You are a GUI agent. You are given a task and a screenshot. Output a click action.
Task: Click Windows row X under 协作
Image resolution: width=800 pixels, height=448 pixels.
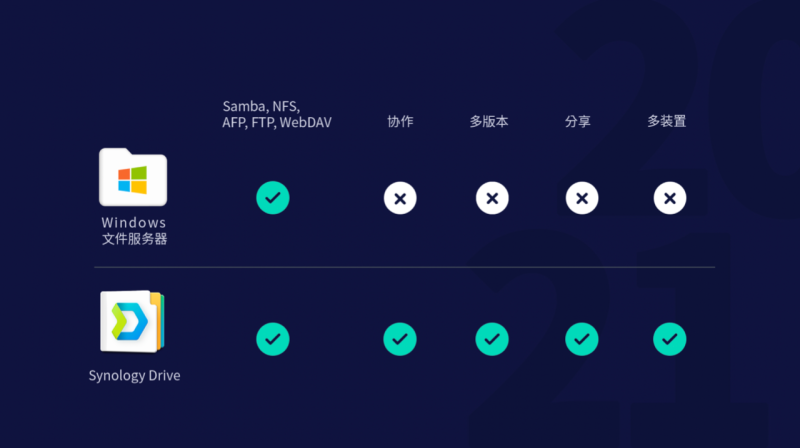click(400, 198)
